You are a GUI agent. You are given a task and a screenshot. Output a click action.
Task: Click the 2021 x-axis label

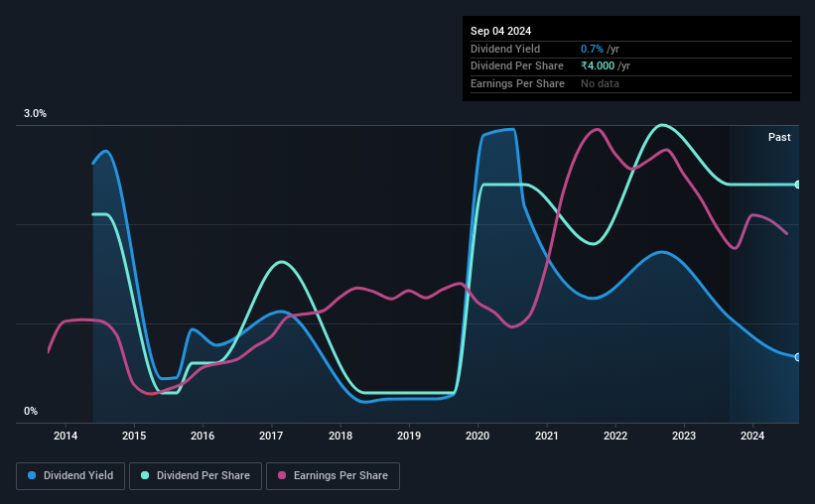point(547,436)
